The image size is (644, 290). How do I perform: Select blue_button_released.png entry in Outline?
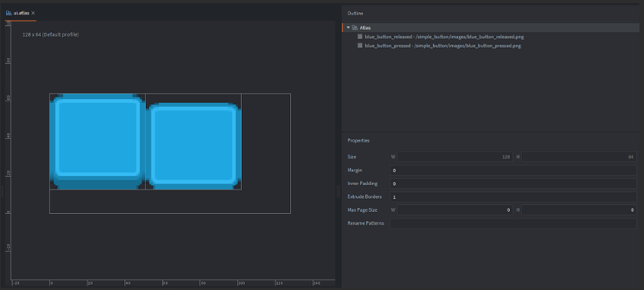(444, 37)
